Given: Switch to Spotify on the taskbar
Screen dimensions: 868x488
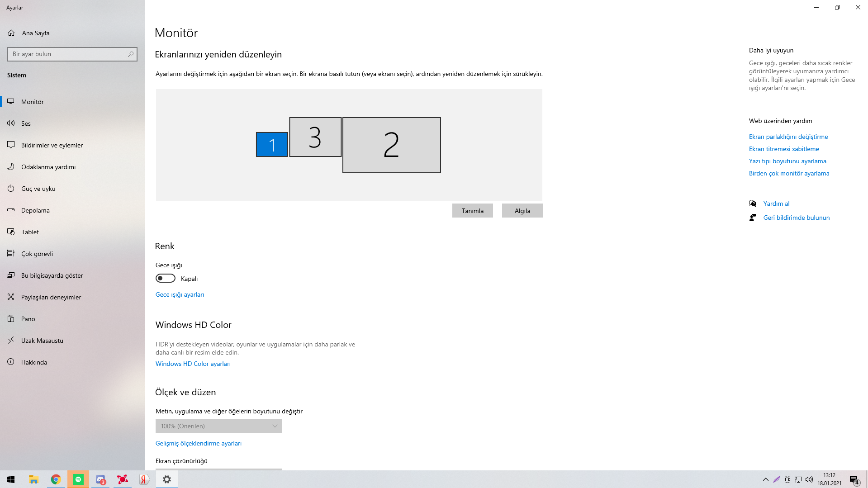Looking at the screenshot, I should pos(78,479).
